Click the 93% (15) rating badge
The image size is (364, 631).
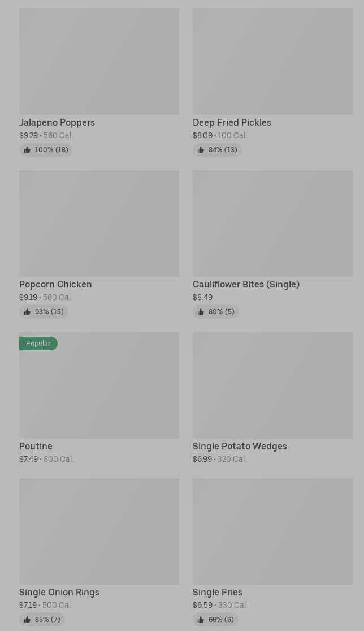coord(44,312)
